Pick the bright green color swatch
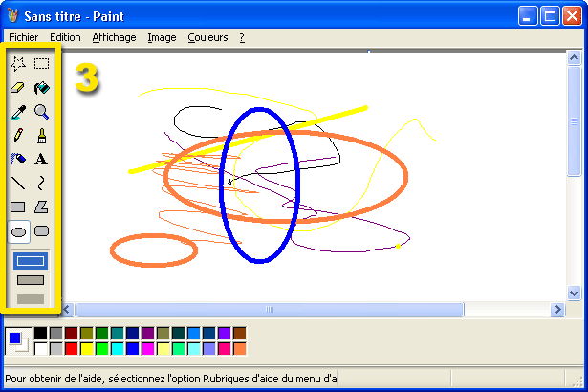 click(x=101, y=348)
